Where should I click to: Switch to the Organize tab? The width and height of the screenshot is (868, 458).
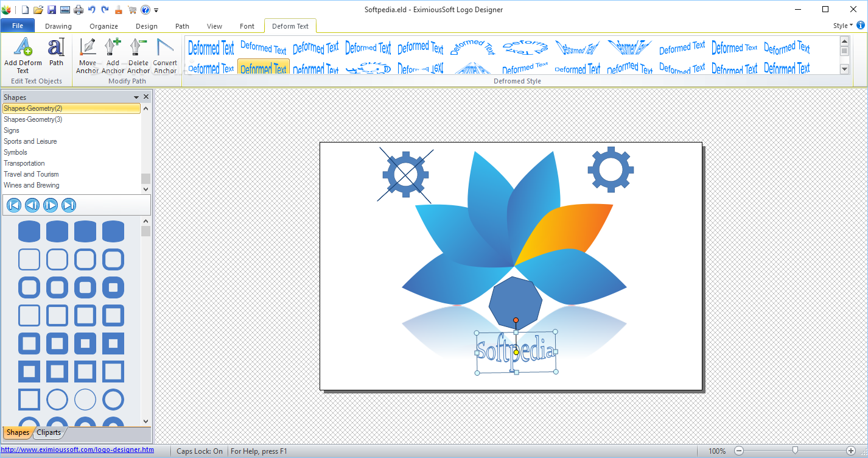104,26
